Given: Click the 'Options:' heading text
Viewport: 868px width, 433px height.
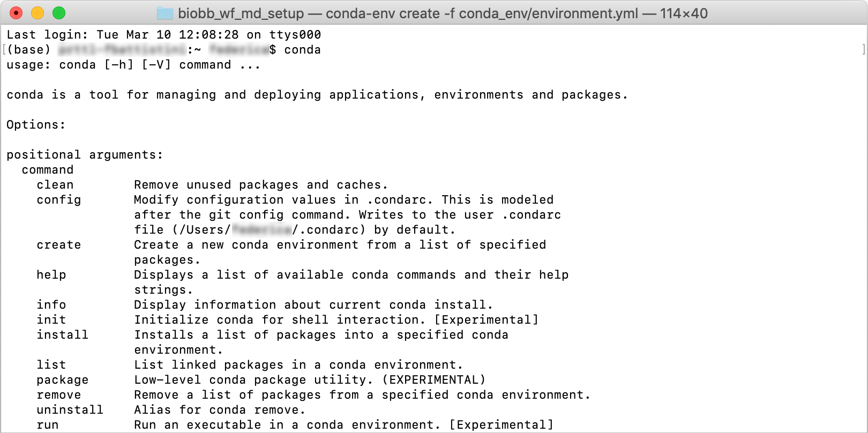Looking at the screenshot, I should (x=36, y=125).
